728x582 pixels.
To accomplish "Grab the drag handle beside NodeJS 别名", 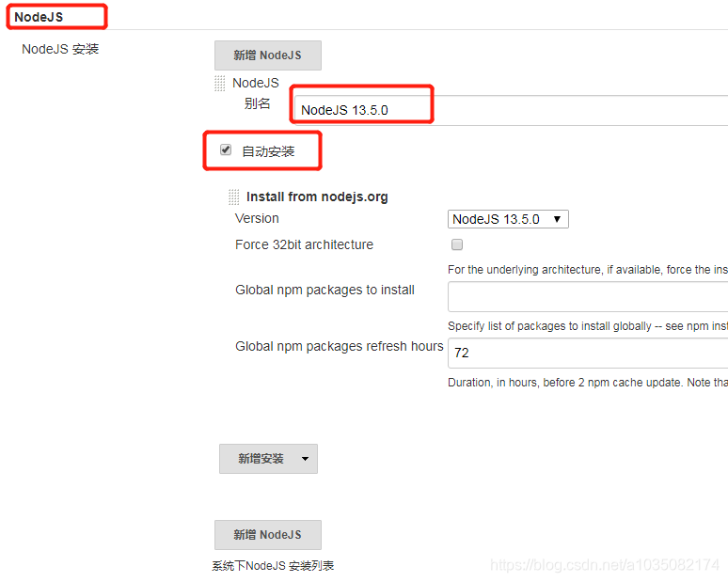I will coord(219,84).
